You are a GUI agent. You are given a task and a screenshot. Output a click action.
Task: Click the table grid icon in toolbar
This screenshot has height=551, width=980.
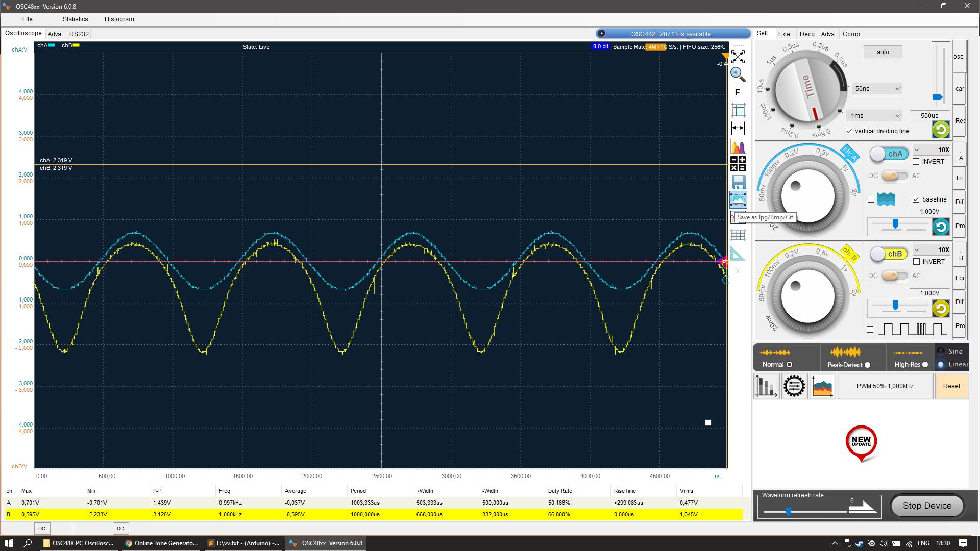[738, 235]
